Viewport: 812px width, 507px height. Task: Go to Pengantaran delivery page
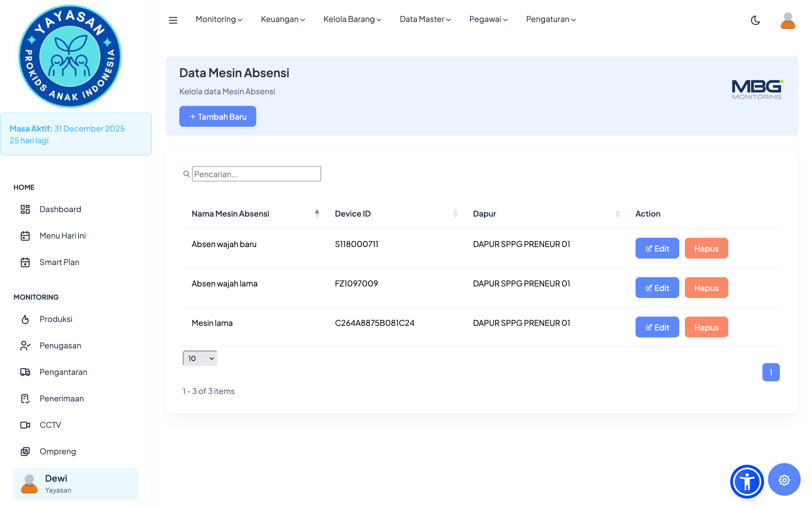click(x=63, y=372)
